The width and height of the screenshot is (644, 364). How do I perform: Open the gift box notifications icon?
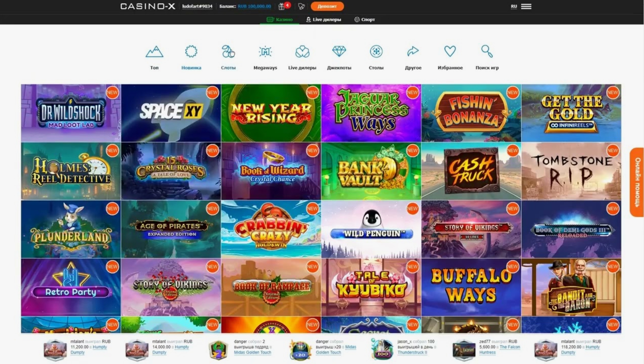pos(282,6)
